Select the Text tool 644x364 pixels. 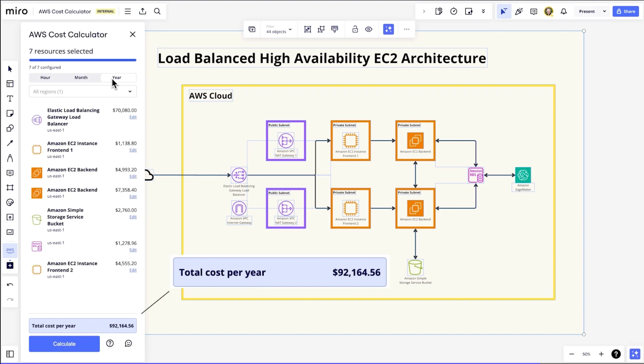10,99
